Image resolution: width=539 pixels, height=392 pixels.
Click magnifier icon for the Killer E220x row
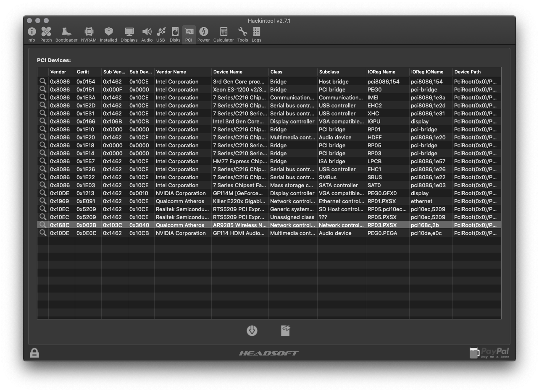click(43, 201)
